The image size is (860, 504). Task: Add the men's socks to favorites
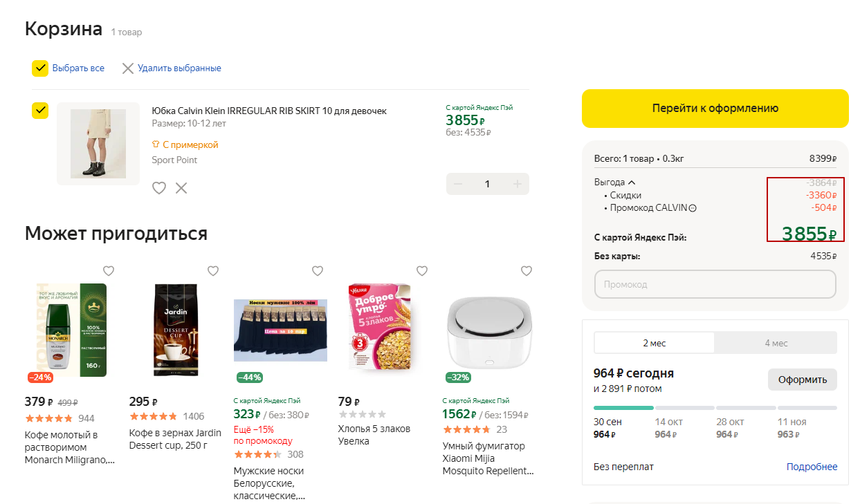(318, 270)
